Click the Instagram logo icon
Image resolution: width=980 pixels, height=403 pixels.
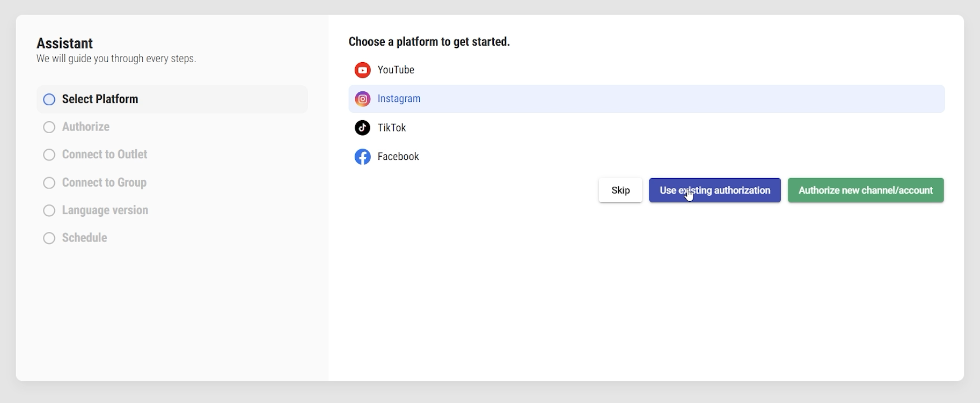click(362, 99)
